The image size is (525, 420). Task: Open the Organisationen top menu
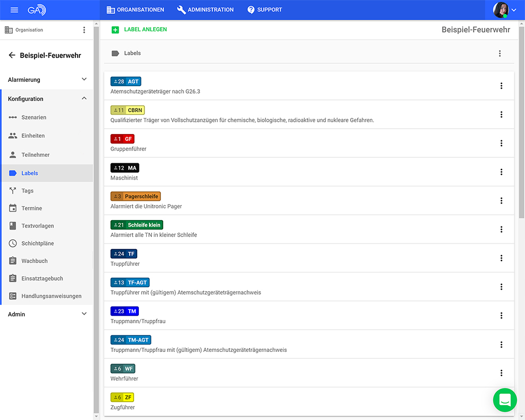135,10
